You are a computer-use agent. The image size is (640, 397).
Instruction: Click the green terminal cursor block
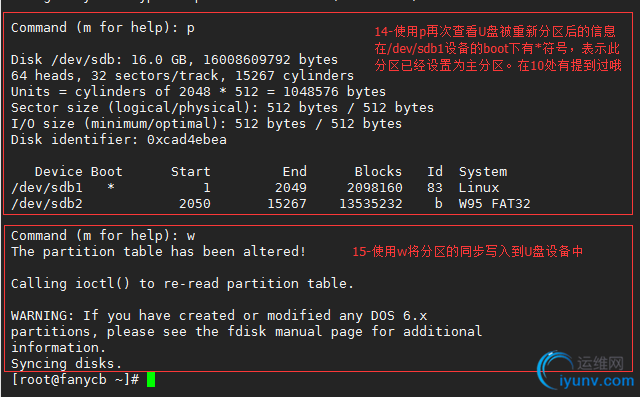coord(151,379)
